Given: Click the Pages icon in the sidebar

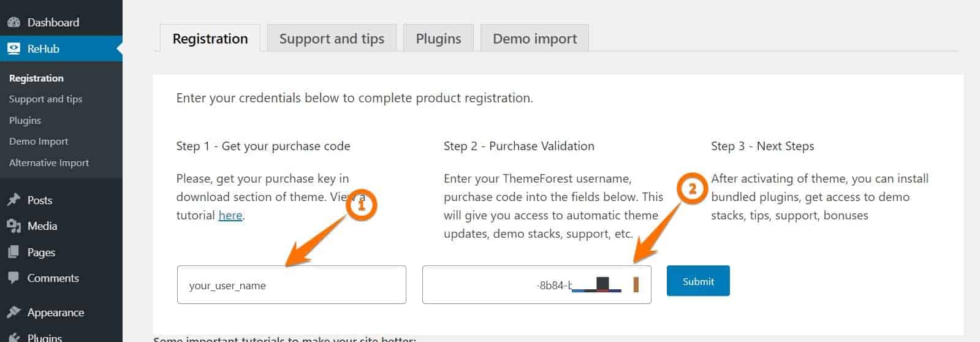Looking at the screenshot, I should 13,253.
